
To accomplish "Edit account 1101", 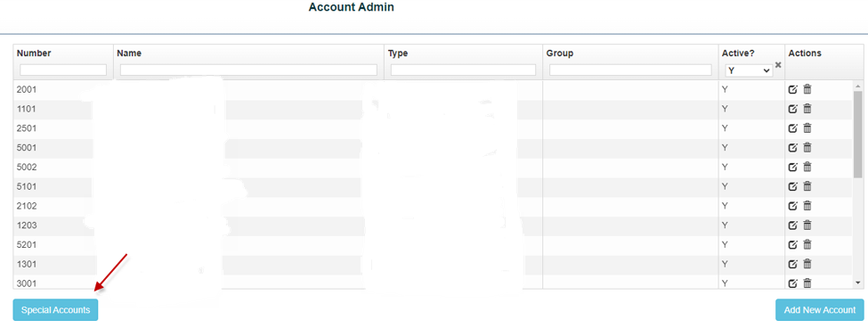I will point(792,109).
